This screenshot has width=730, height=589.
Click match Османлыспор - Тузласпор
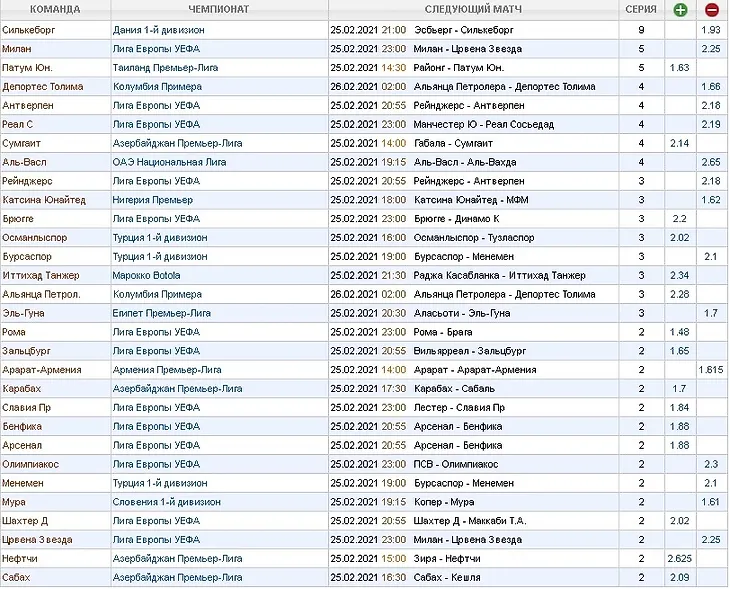(474, 238)
